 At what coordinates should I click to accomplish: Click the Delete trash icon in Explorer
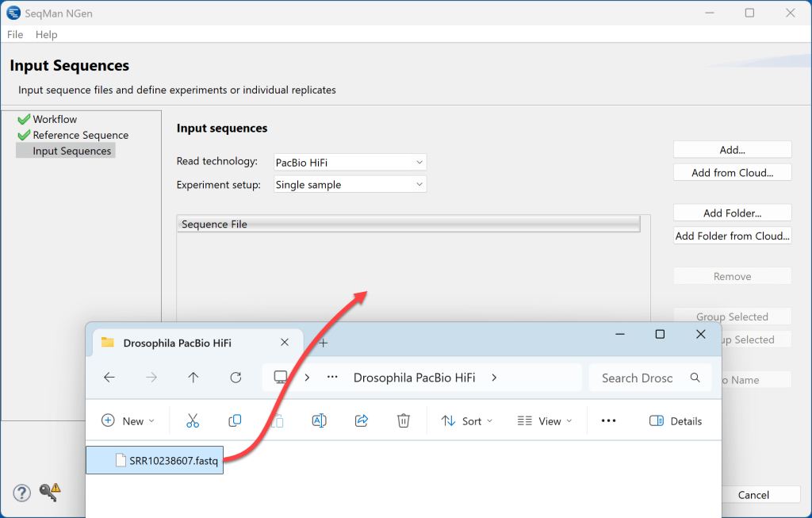(x=404, y=420)
